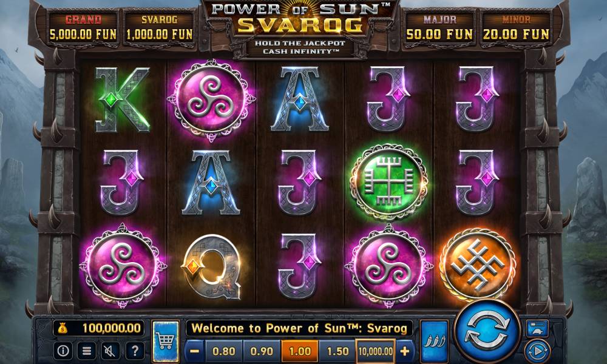The height and width of the screenshot is (364, 607).
Task: Click the orange sun symbol on reels
Action: 478,265
